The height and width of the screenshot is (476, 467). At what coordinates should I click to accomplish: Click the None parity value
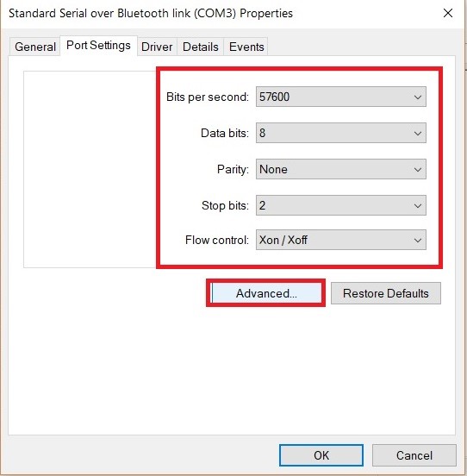click(273, 169)
